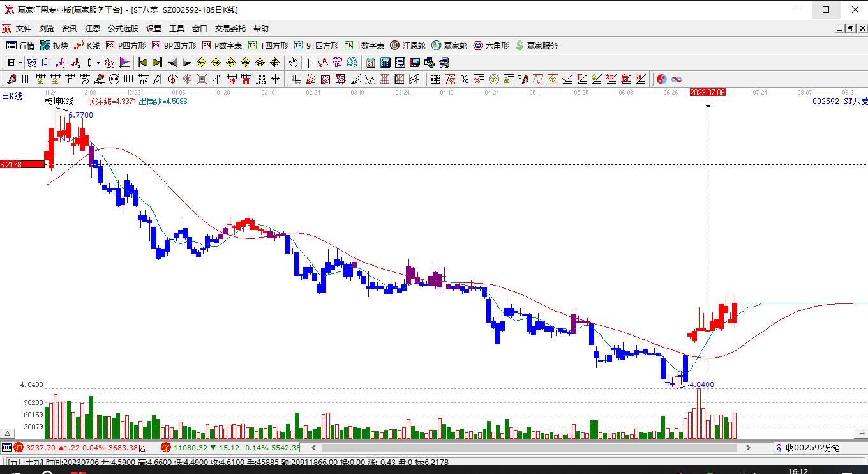The height and width of the screenshot is (474, 868).
Task: Open the 江恩 menu
Action: (x=93, y=29)
